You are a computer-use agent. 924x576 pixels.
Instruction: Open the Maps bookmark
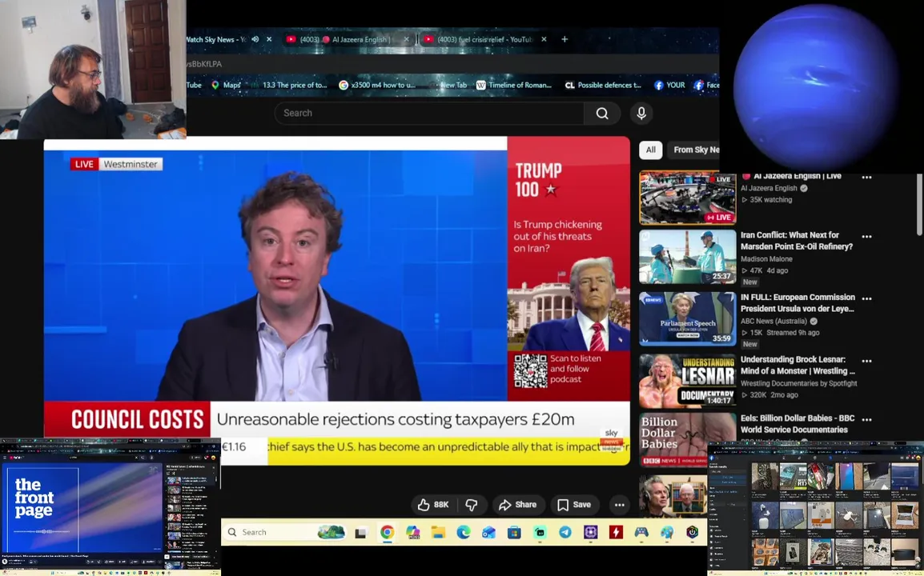pos(226,86)
